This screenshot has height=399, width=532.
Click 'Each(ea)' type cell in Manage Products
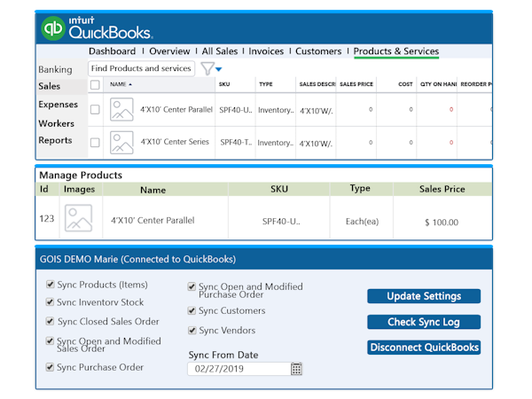pyautogui.click(x=362, y=222)
